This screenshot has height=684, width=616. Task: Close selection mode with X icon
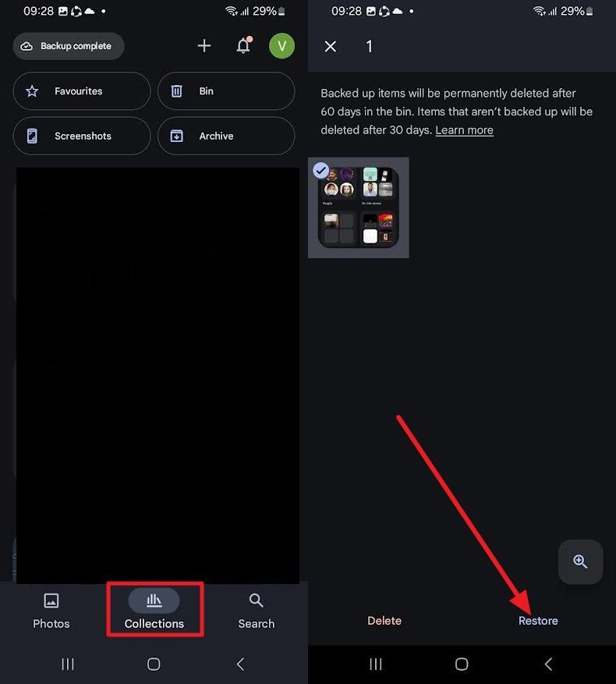coord(331,47)
